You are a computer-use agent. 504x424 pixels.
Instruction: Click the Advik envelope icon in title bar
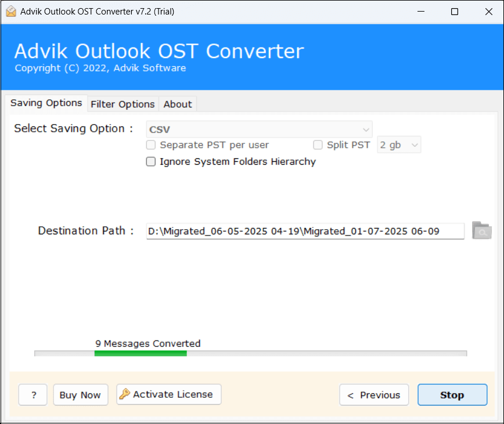[x=11, y=12]
